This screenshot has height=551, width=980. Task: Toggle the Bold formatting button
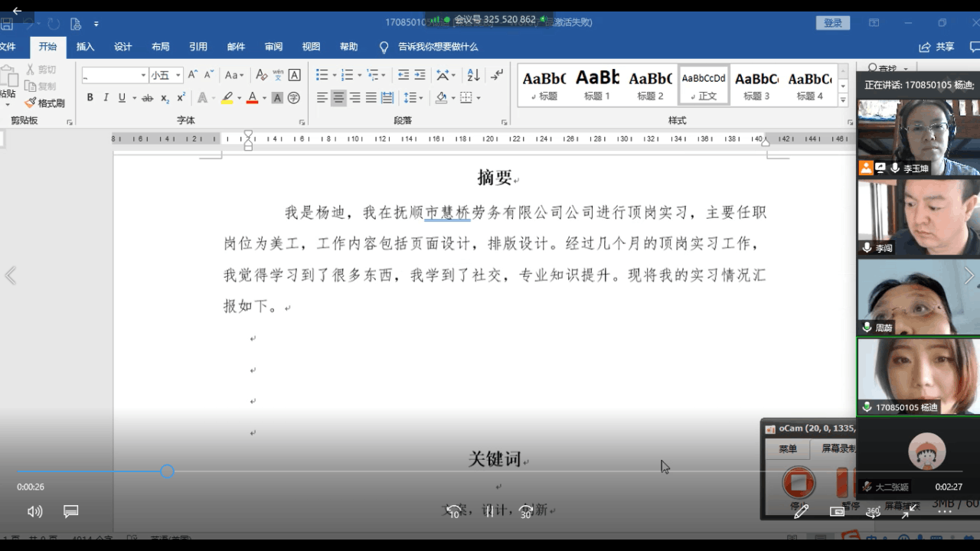click(x=90, y=98)
